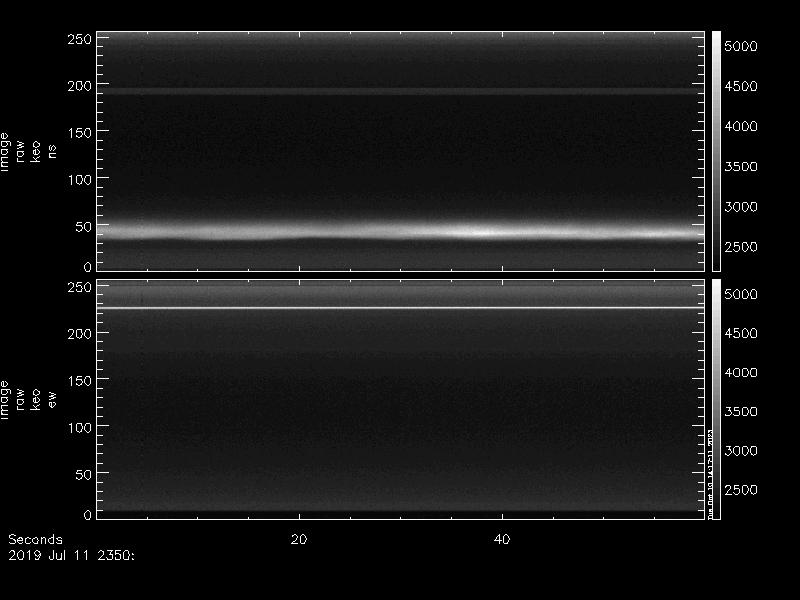Click the x-axis label '40'
The height and width of the screenshot is (600, 800).
502,539
